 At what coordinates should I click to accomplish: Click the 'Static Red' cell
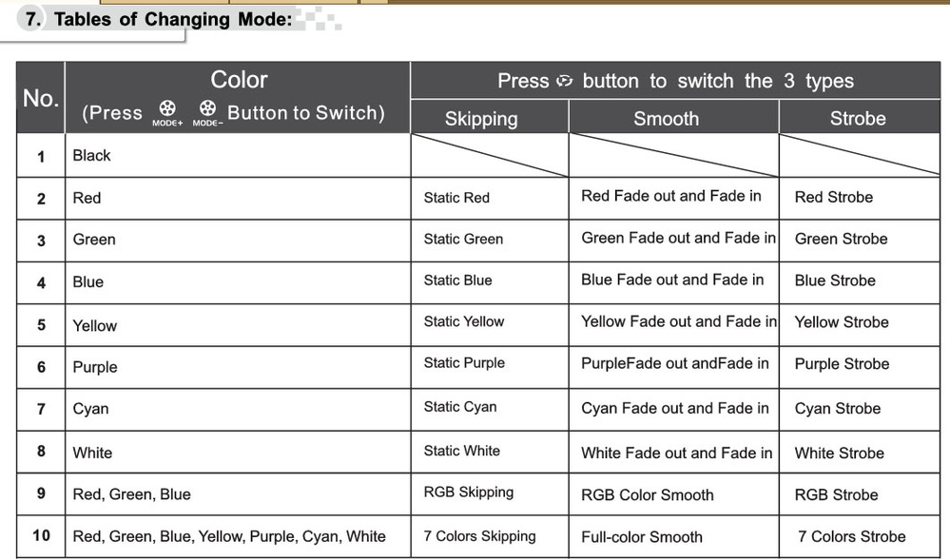coord(489,198)
